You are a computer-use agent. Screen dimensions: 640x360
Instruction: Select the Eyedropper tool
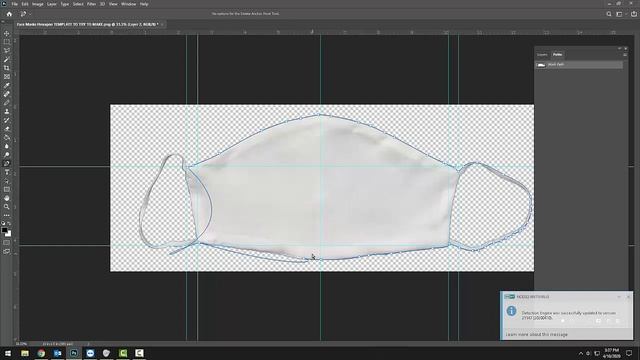pos(7,85)
